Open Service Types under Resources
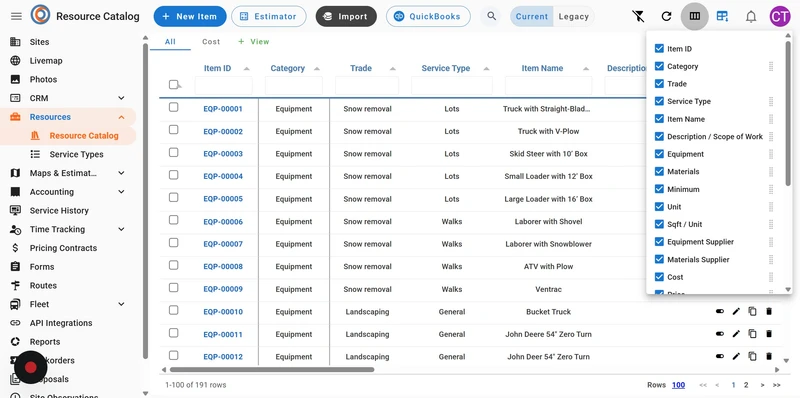The width and height of the screenshot is (800, 398). [77, 155]
